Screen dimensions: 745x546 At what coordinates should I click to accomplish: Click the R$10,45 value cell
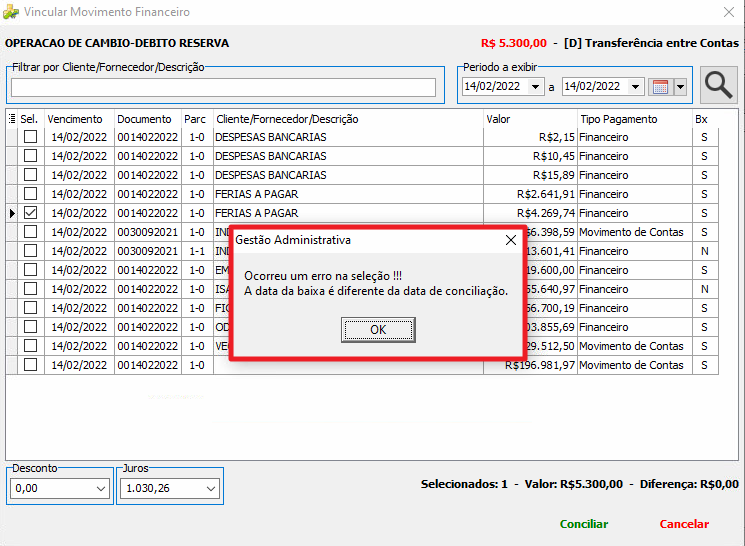[531, 156]
